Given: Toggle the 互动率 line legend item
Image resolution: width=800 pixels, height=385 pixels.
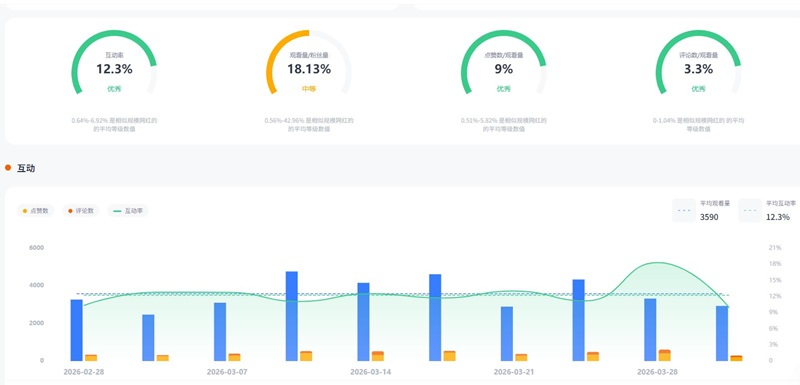Looking at the screenshot, I should pyautogui.click(x=128, y=211).
